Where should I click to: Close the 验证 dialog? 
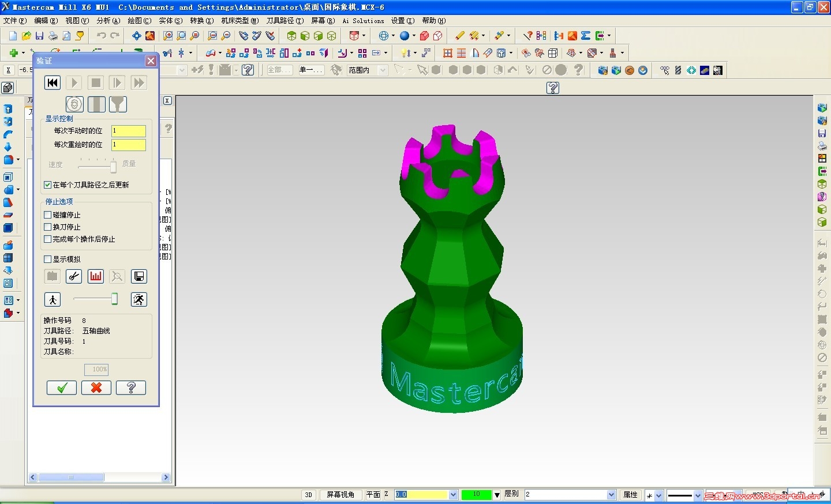pyautogui.click(x=151, y=61)
